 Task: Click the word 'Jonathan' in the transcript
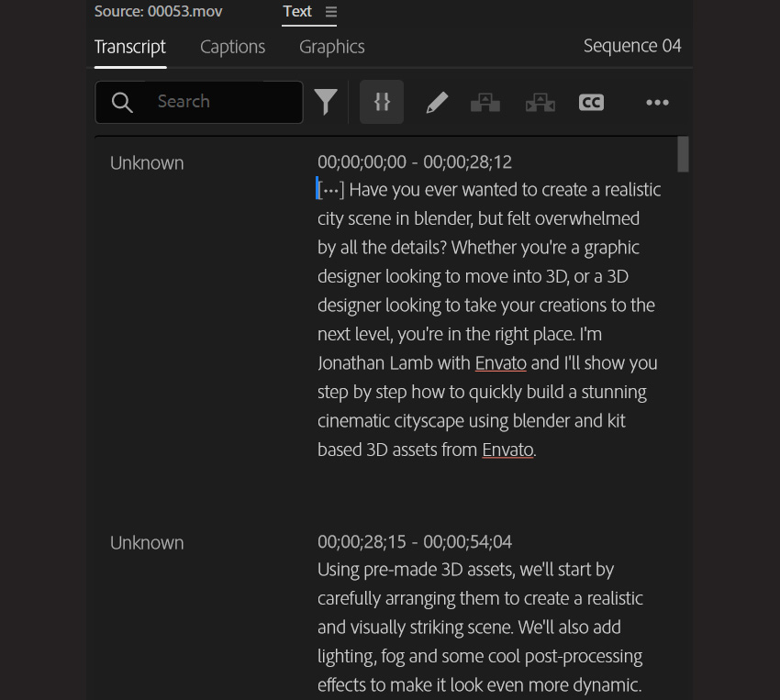click(x=351, y=363)
